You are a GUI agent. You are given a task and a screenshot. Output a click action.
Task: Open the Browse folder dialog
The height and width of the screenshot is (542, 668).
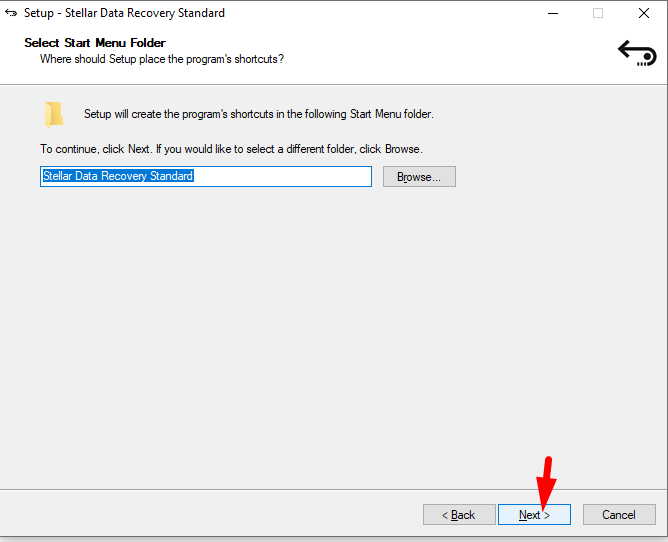[419, 176]
